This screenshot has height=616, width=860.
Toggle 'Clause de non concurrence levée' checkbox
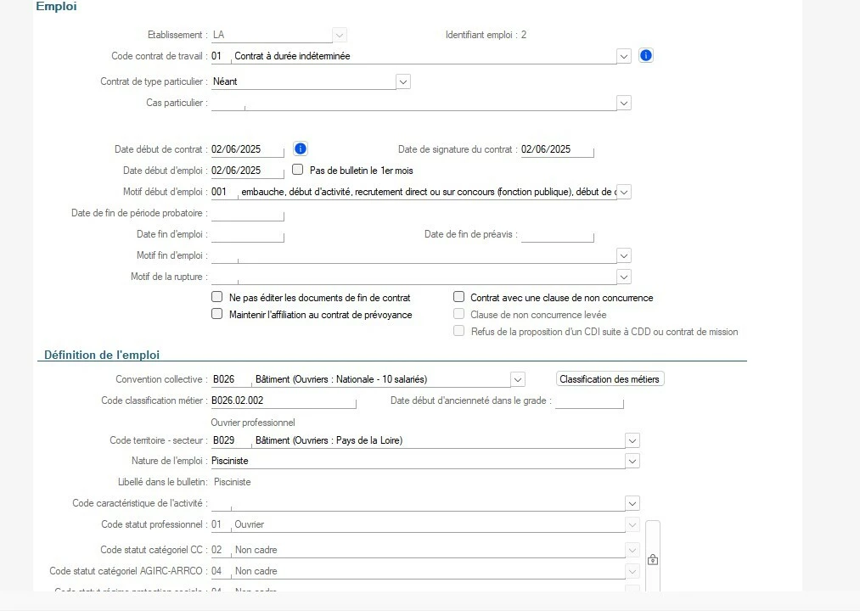[459, 314]
